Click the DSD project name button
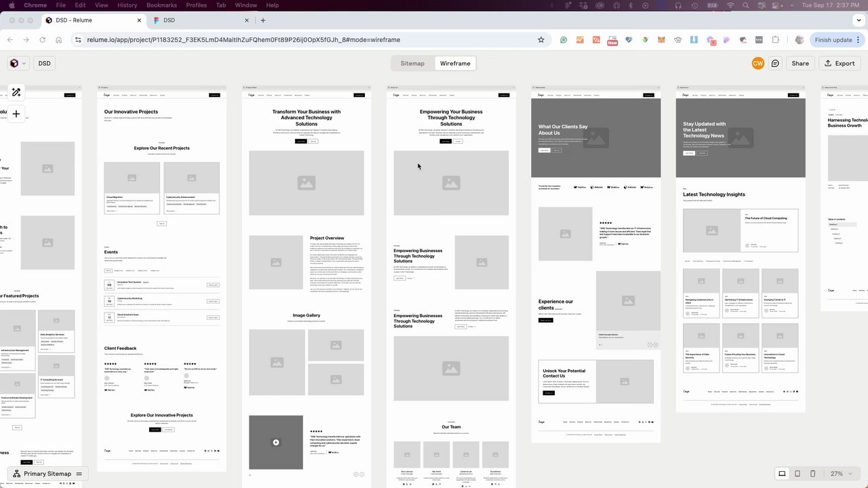The height and width of the screenshot is (488, 868). pos(44,63)
